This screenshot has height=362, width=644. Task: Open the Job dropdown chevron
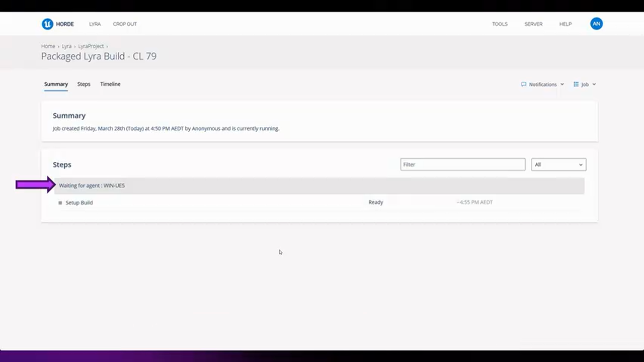pyautogui.click(x=594, y=84)
